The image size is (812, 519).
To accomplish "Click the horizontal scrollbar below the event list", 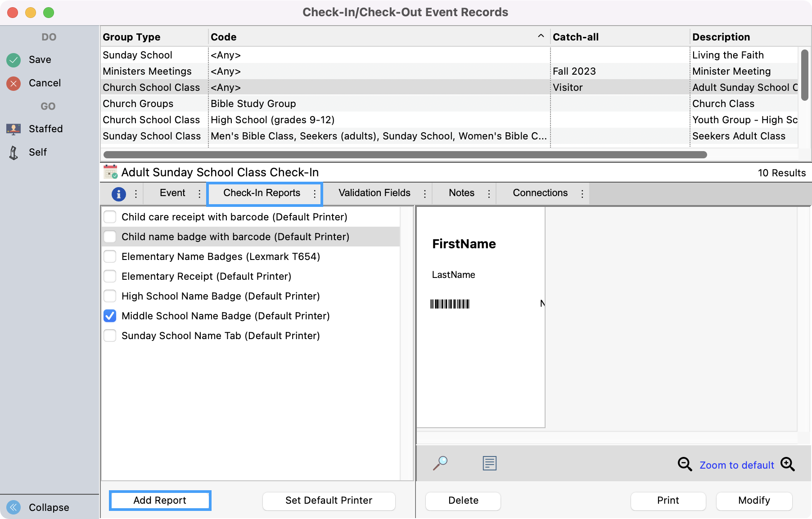I will 404,155.
